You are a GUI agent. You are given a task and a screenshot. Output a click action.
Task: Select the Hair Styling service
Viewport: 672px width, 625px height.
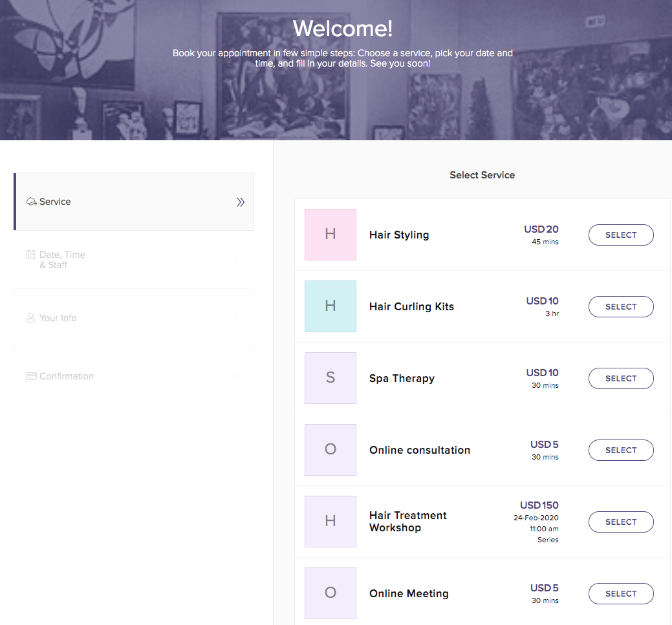tap(621, 235)
